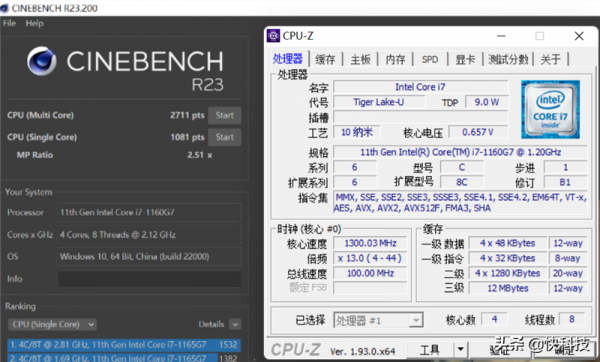Click the i7-1160G7 @ 1.20GHz specification field
The width and height of the screenshot is (600, 362).
(x=460, y=152)
